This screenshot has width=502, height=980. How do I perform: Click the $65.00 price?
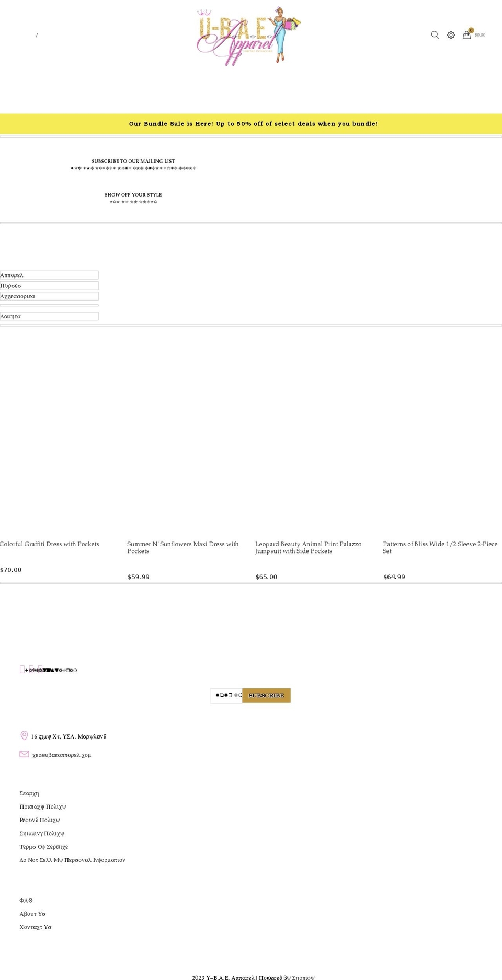(267, 577)
